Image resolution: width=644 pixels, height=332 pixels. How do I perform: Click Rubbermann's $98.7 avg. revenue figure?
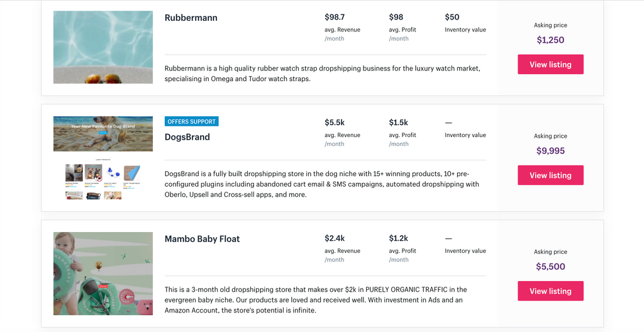pyautogui.click(x=335, y=17)
